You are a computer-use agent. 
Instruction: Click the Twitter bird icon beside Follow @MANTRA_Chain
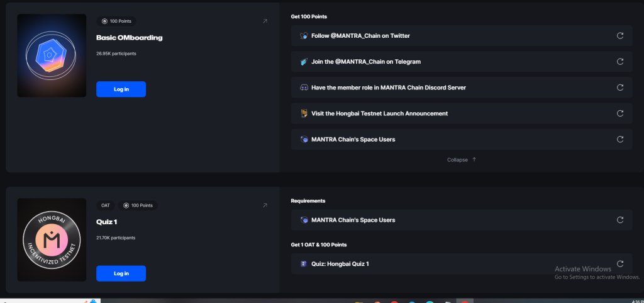coord(304,36)
